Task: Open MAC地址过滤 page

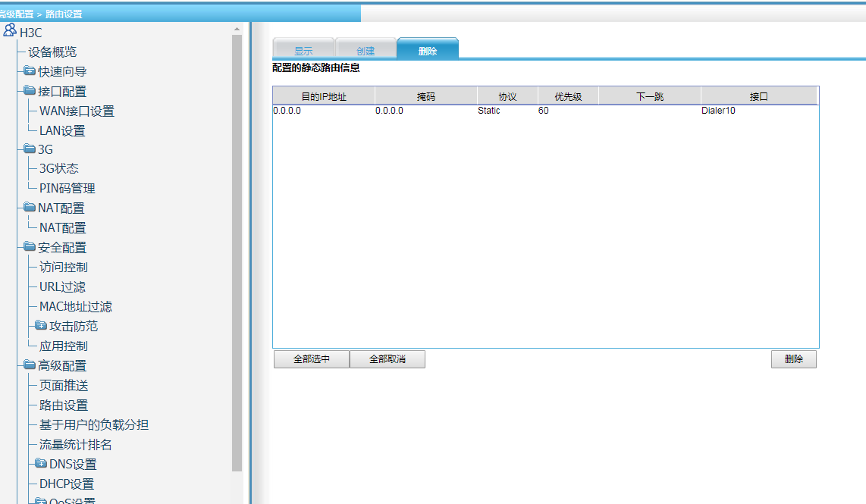Action: click(x=76, y=306)
